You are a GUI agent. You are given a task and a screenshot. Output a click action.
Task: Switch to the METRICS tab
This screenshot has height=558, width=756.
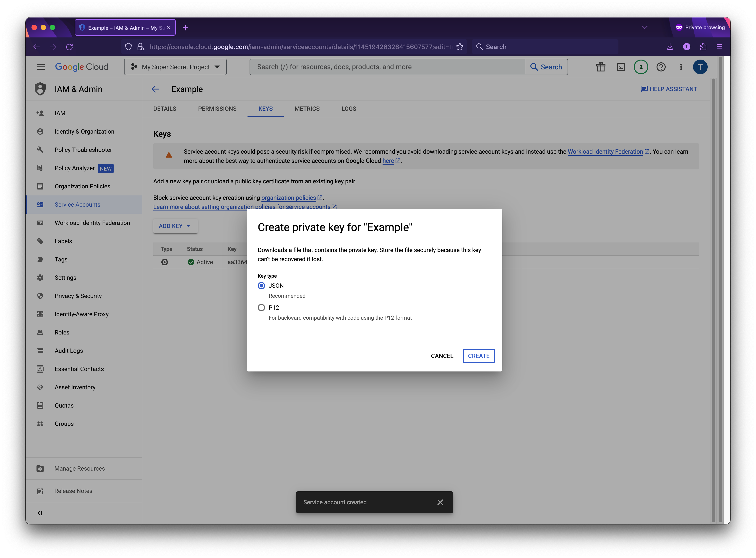tap(307, 109)
